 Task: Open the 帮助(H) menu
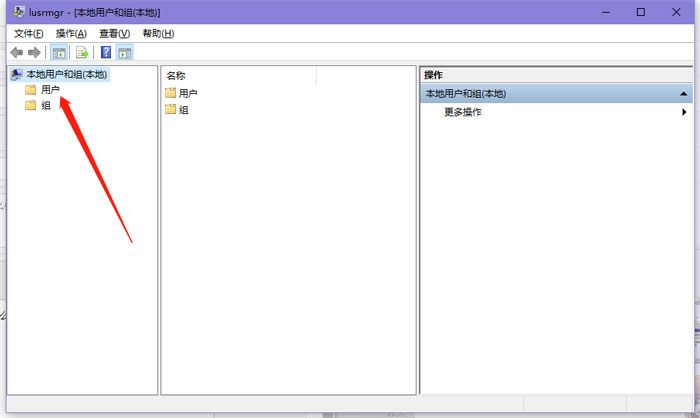click(x=158, y=33)
